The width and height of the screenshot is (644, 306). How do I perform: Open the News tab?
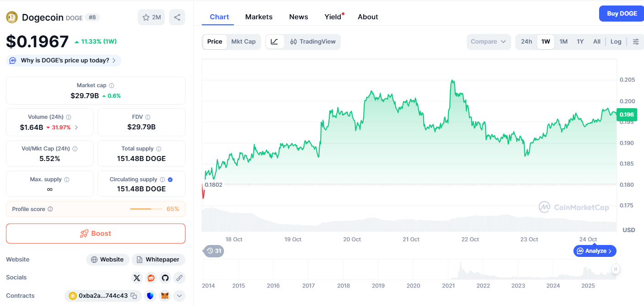(298, 17)
